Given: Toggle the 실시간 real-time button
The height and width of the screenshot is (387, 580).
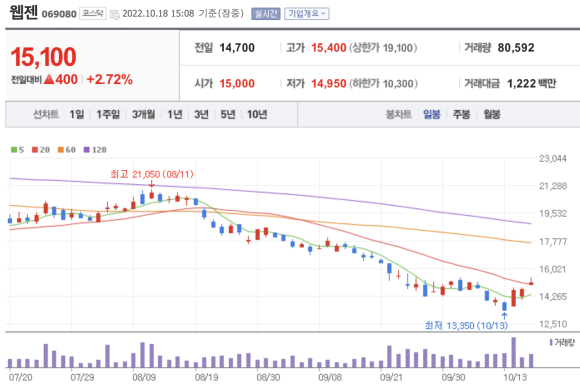Looking at the screenshot, I should [x=266, y=14].
